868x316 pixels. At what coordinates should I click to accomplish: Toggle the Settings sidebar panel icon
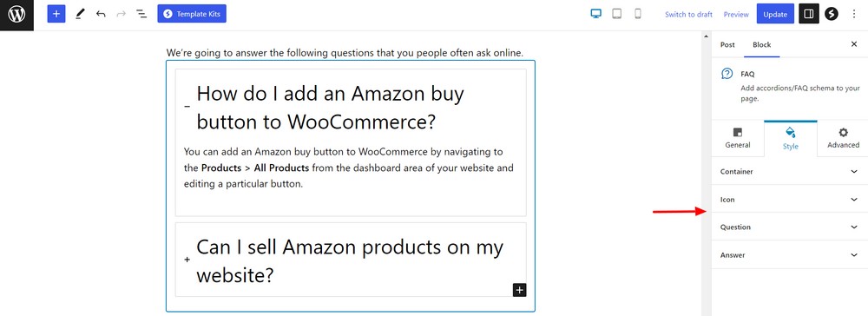coord(809,15)
